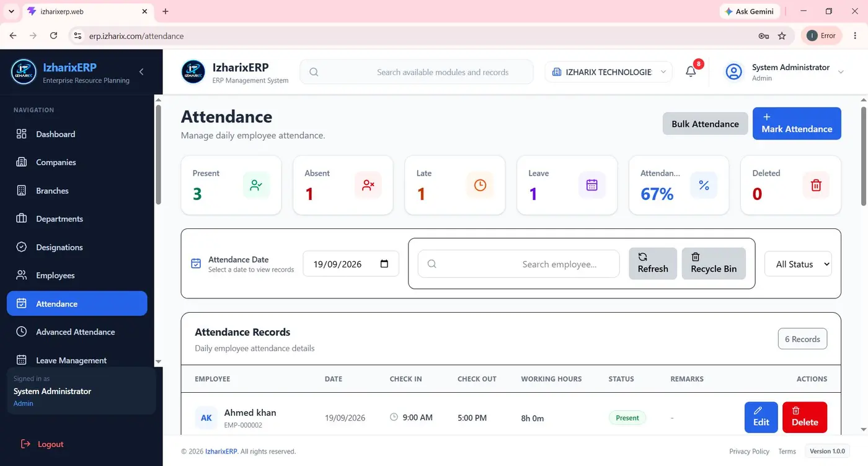This screenshot has height=466, width=868.
Task: Click the Search employee input field
Action: click(518, 264)
